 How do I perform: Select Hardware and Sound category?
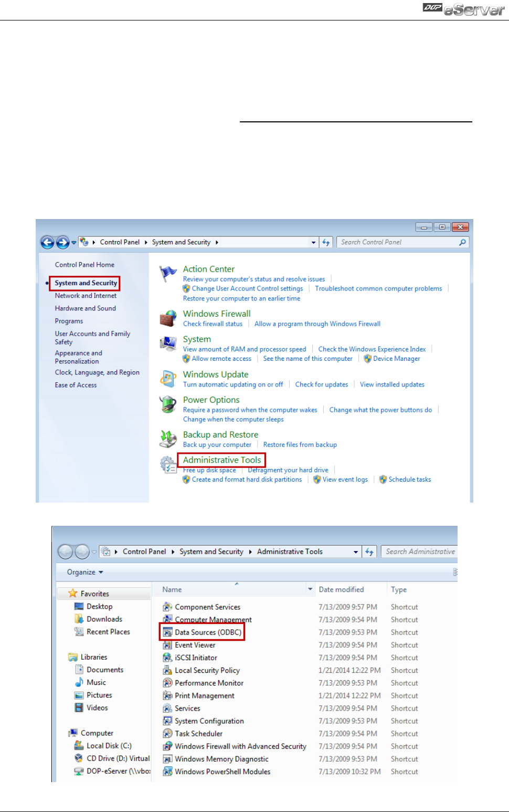point(86,308)
